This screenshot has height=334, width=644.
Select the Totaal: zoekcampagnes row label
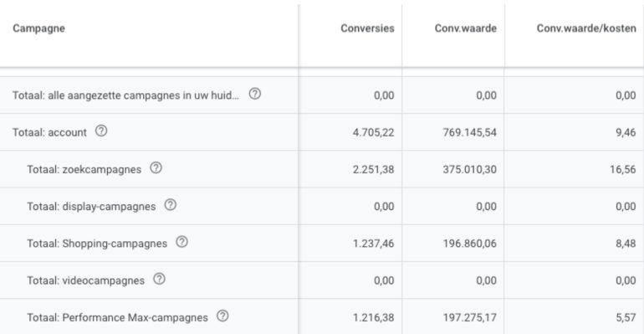click(x=84, y=170)
